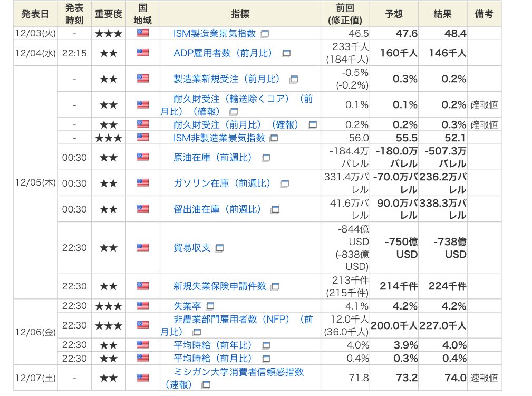Viewport: 532px width, 396px height.
Task: Click US flag in ミシガン大学消費者信頼感指数 row
Action: point(143,378)
